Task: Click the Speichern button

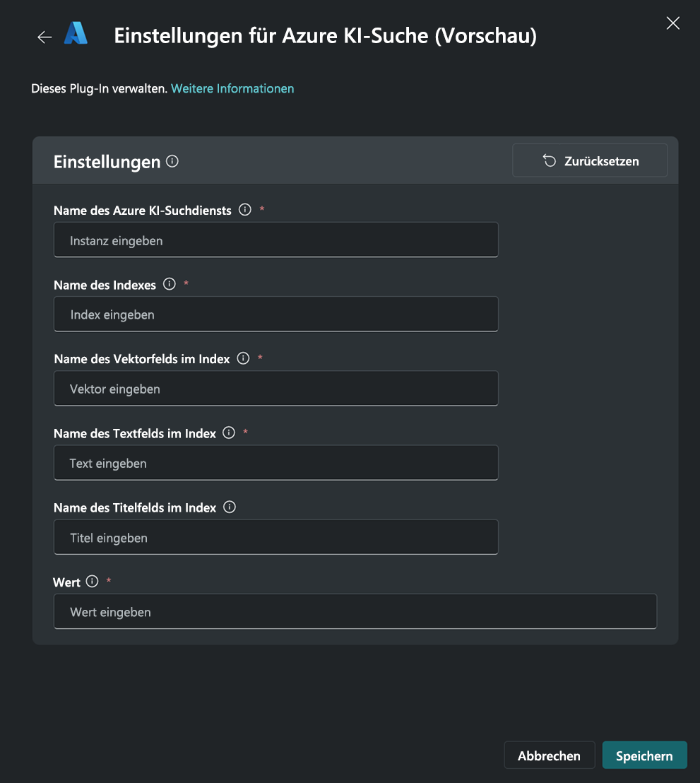Action: [x=644, y=755]
